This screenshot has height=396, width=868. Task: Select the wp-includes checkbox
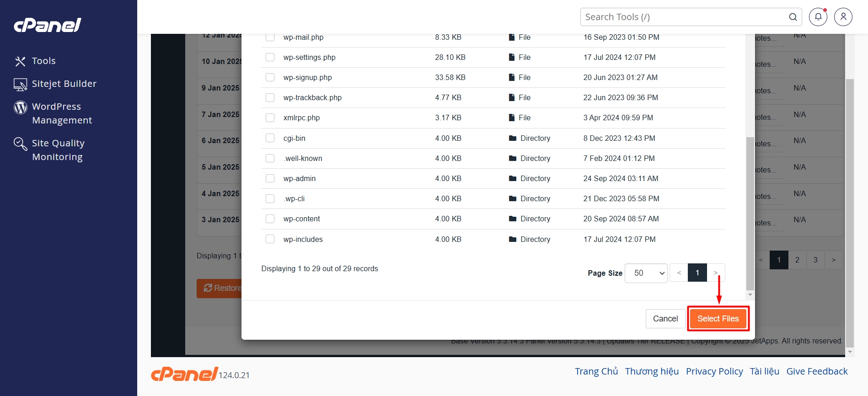click(270, 239)
